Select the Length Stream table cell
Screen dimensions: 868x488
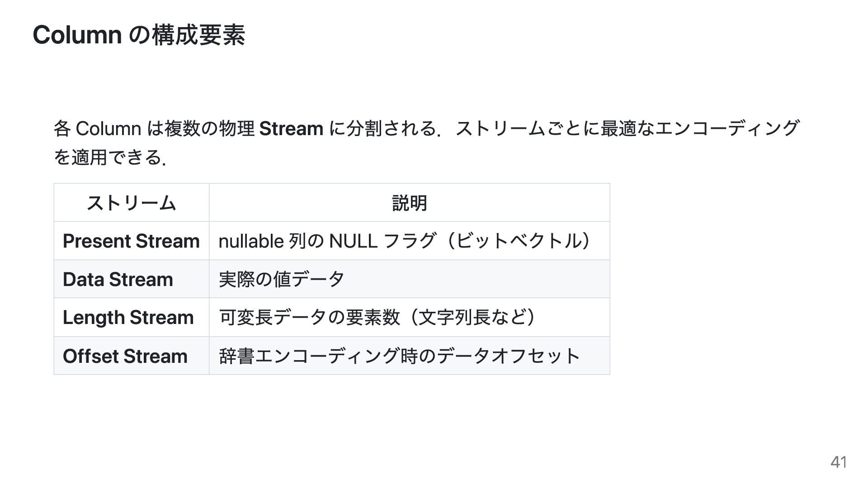coord(132,317)
